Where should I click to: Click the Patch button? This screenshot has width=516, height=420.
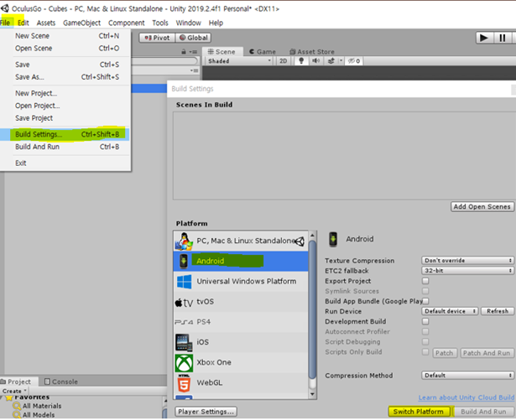(444, 353)
